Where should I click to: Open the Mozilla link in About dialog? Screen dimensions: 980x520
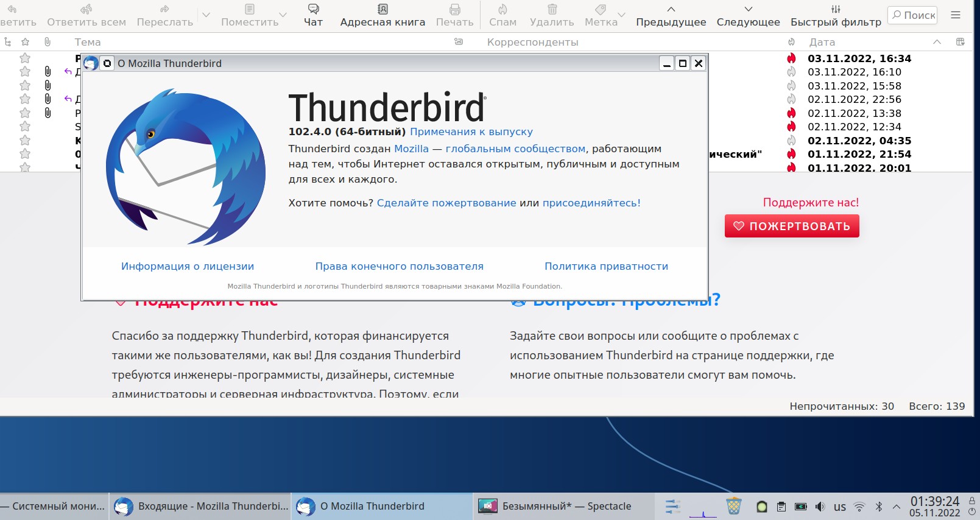[411, 149]
